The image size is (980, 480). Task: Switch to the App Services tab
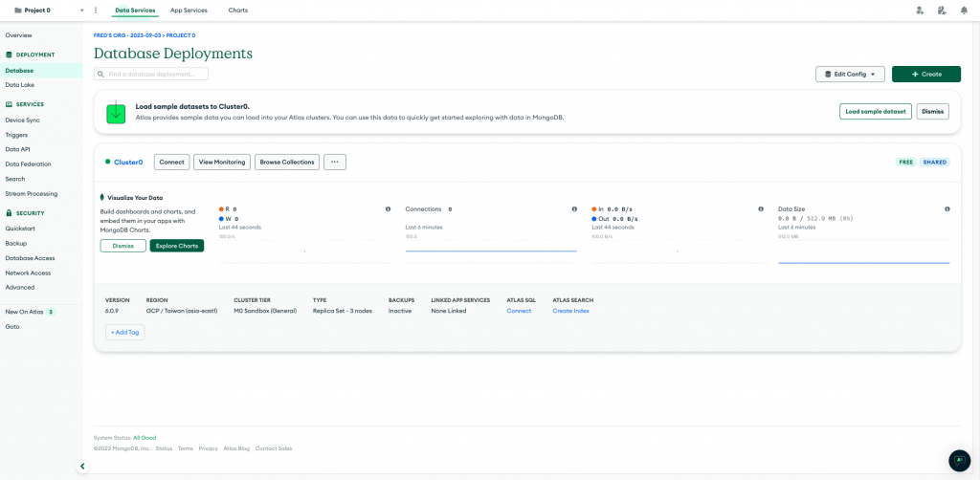coord(189,10)
